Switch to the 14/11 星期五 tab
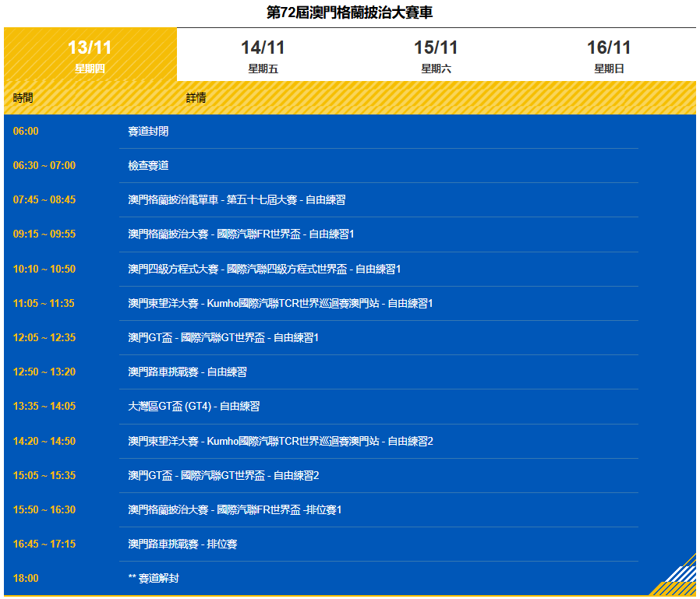 click(x=263, y=55)
